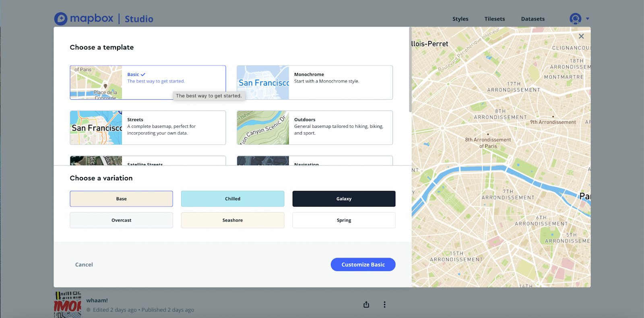Image resolution: width=644 pixels, height=318 pixels.
Task: Click the template list scrollbar
Action: [x=410, y=70]
